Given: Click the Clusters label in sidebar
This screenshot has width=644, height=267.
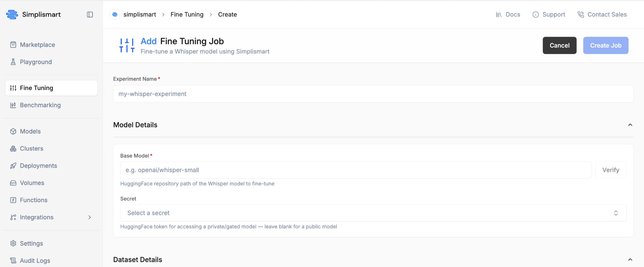Looking at the screenshot, I should 32,149.
